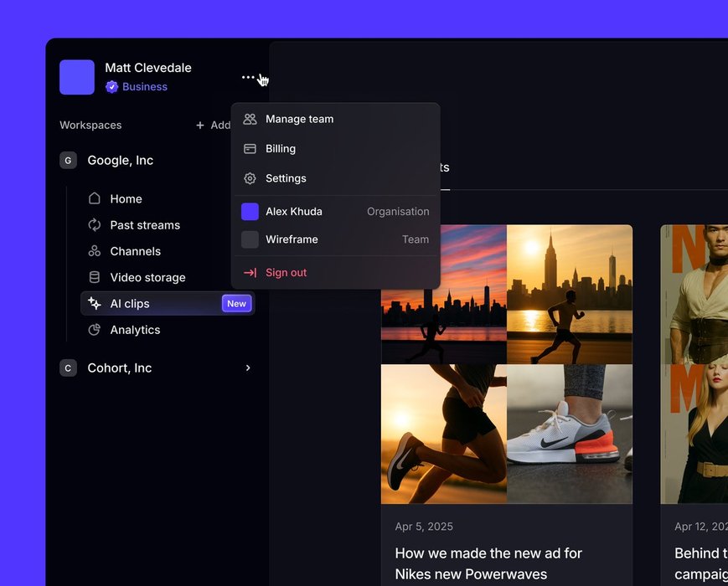Viewport: 728px width, 586px height.
Task: Click the New badge on AI clips
Action: click(x=236, y=303)
